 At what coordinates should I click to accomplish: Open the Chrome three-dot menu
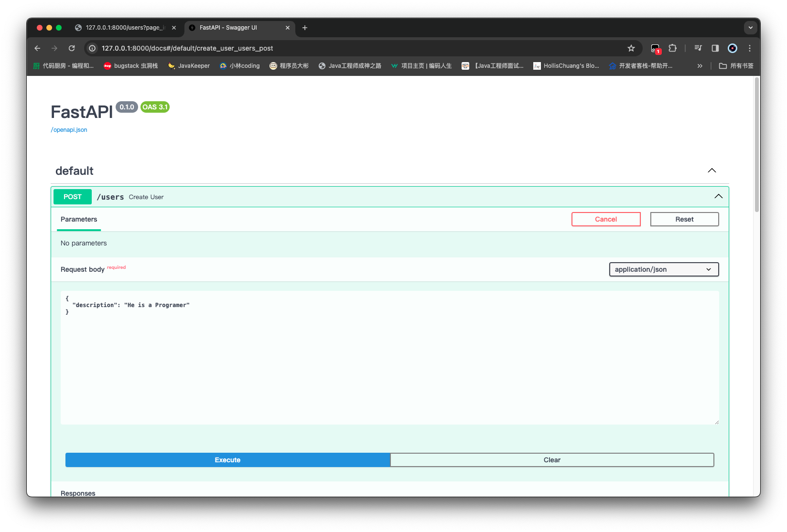[x=750, y=48]
